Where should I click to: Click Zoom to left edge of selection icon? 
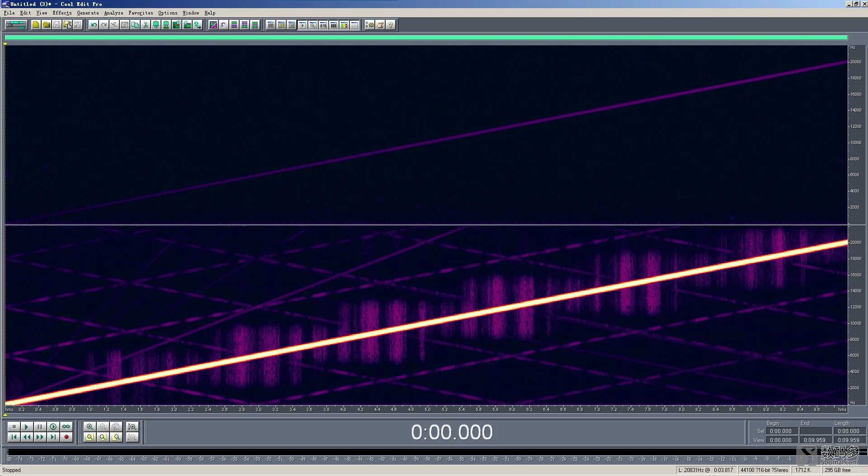pyautogui.click(x=103, y=437)
